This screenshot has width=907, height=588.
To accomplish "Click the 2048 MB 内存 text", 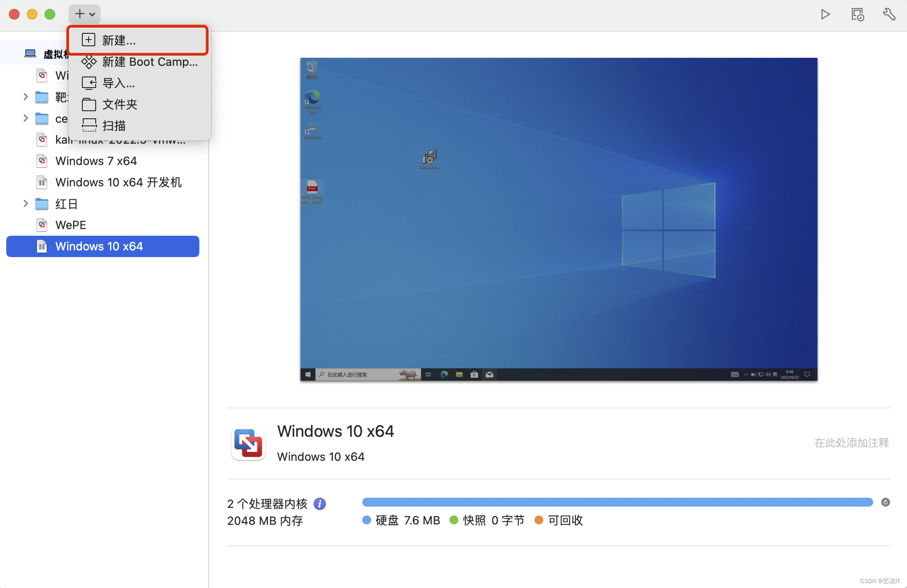I will click(265, 521).
